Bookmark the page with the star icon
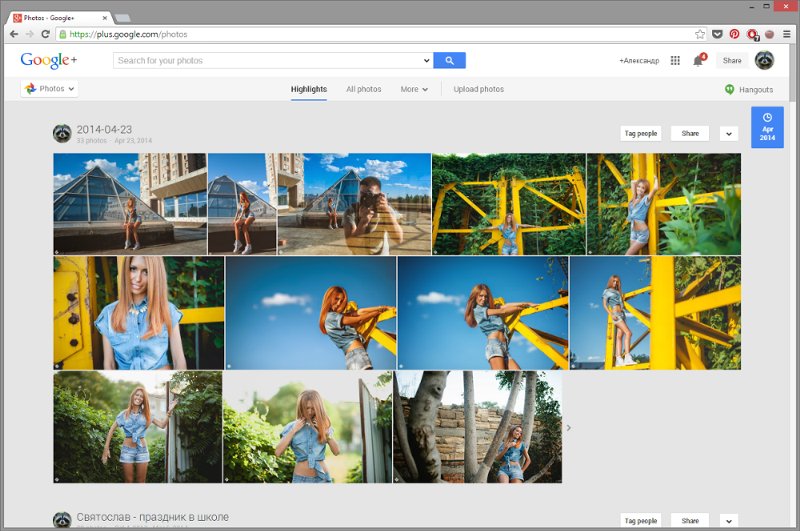The height and width of the screenshot is (531, 800). point(699,34)
